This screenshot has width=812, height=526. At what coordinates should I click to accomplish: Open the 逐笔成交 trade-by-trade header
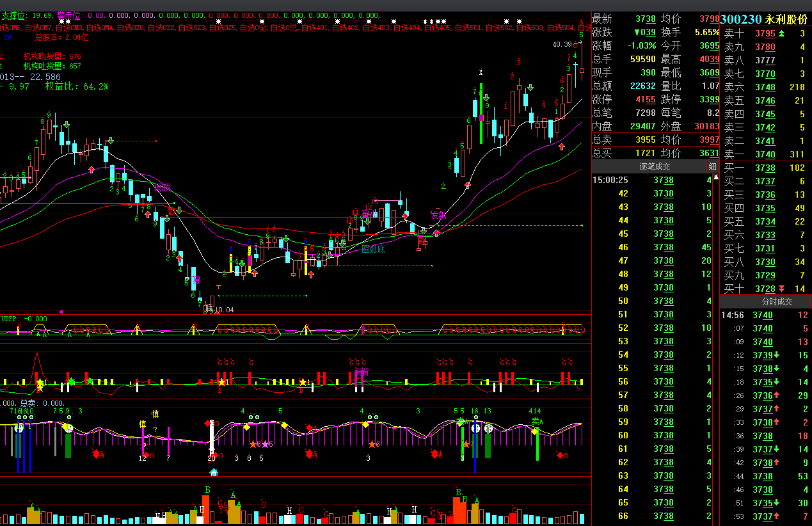[655, 166]
